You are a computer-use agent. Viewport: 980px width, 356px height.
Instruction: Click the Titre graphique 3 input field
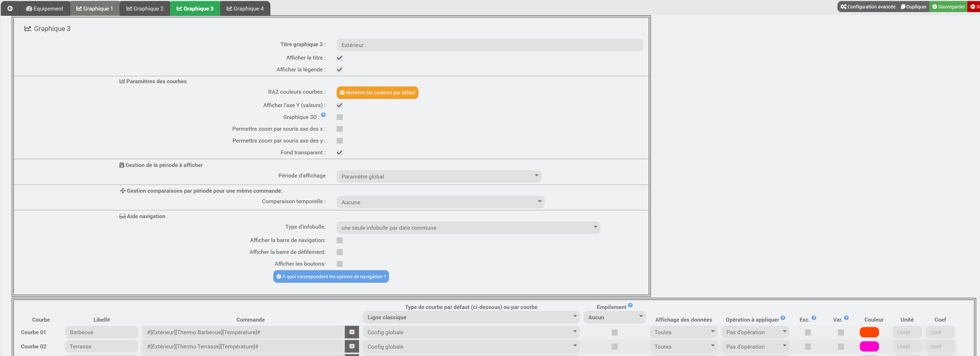coord(489,45)
